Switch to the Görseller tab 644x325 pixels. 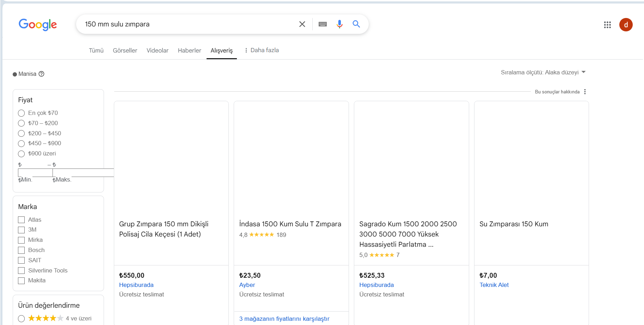(x=125, y=50)
